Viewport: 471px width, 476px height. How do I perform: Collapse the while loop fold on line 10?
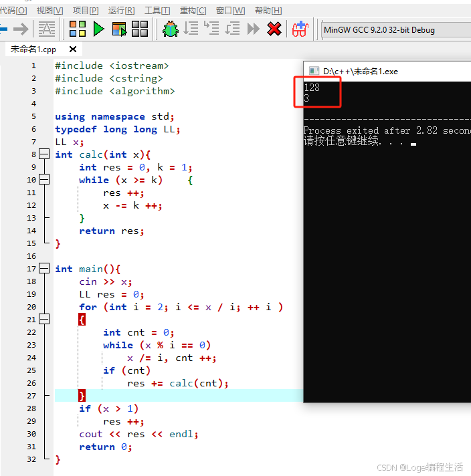pos(44,179)
